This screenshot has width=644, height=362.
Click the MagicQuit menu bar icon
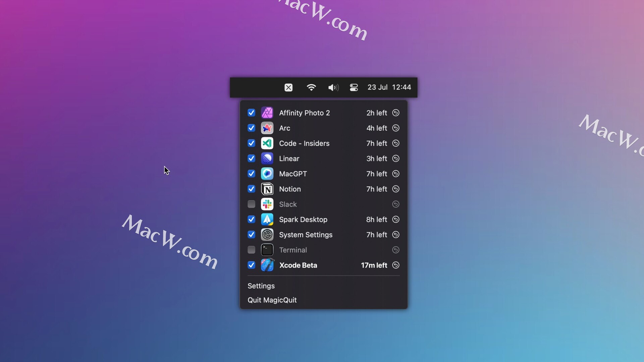[x=288, y=87]
